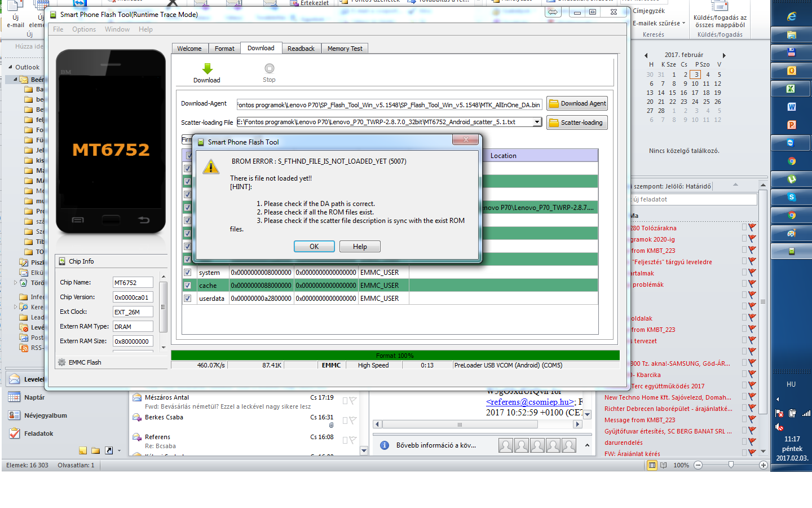Open Excel from the taskbar
Viewport: 812px width, 508px height.
coord(792,89)
